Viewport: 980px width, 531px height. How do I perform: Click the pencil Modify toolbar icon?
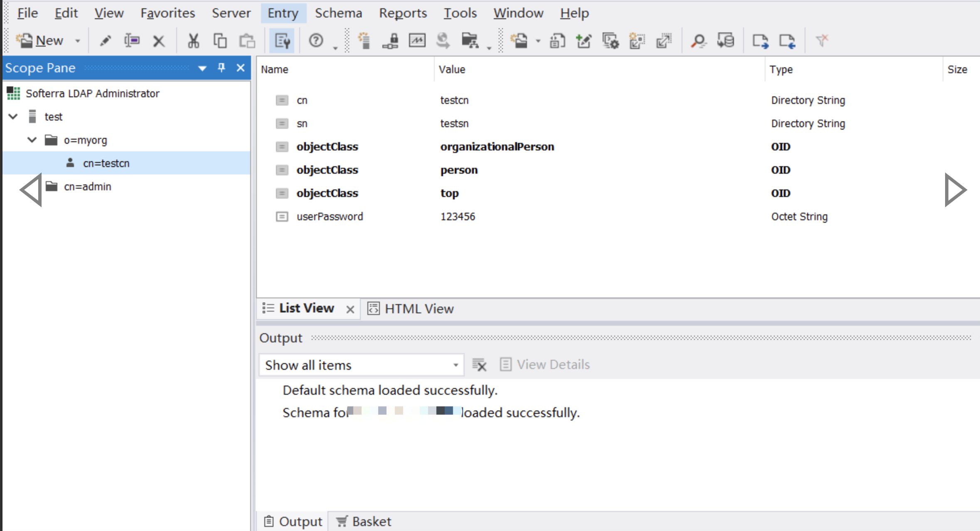point(105,41)
